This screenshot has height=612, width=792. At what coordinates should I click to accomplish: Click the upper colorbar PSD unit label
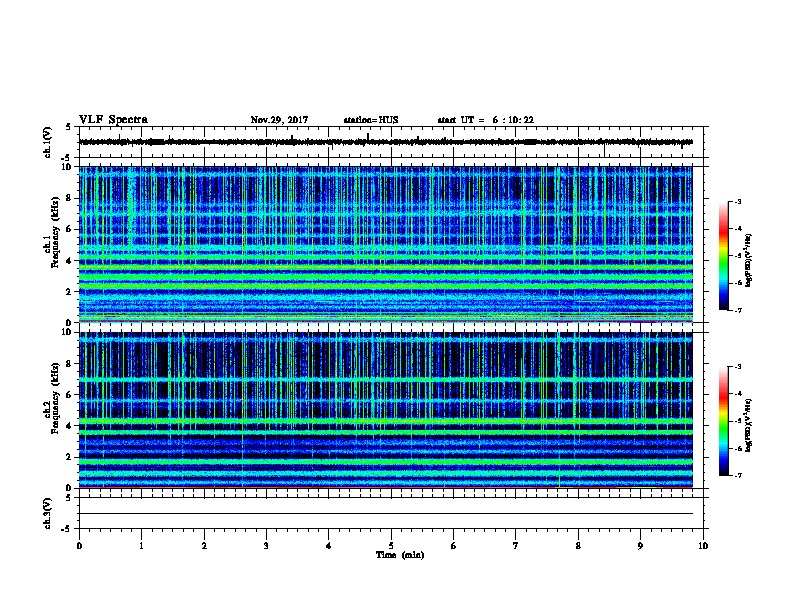coord(748,260)
